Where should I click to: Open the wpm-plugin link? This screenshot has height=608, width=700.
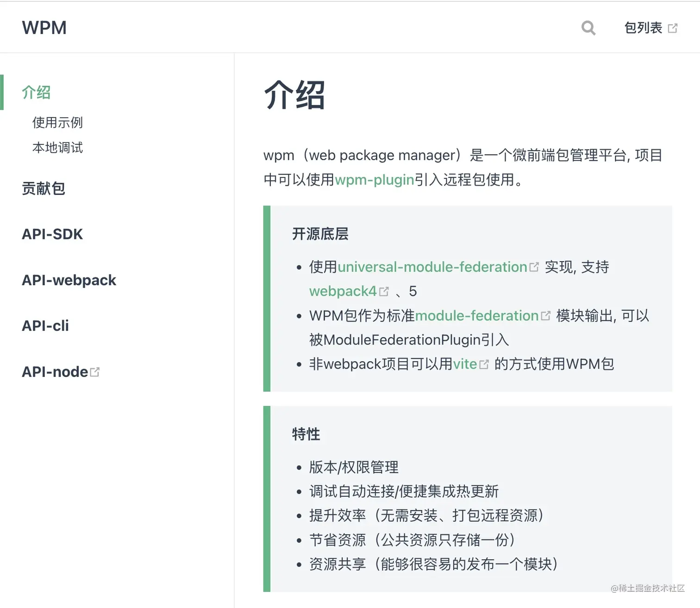375,179
